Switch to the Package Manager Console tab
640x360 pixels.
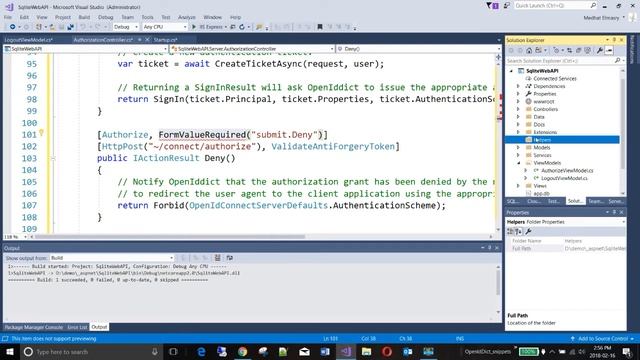tap(34, 327)
